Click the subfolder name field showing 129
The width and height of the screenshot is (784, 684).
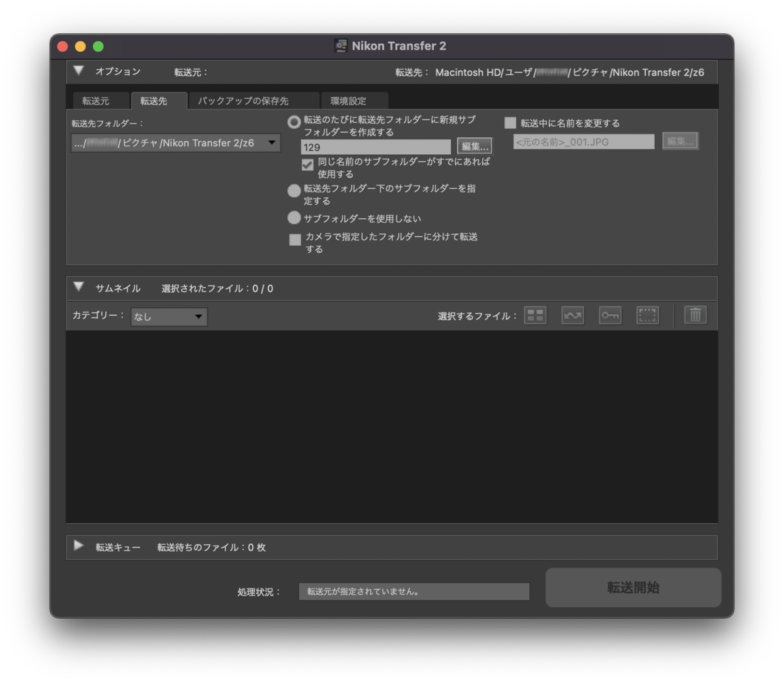tap(376, 147)
